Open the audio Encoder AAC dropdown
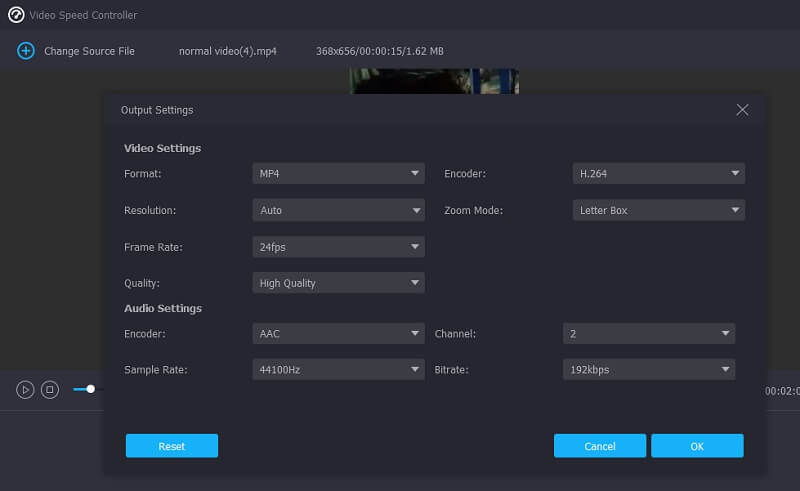Screen dimensions: 800x491 click(338, 334)
